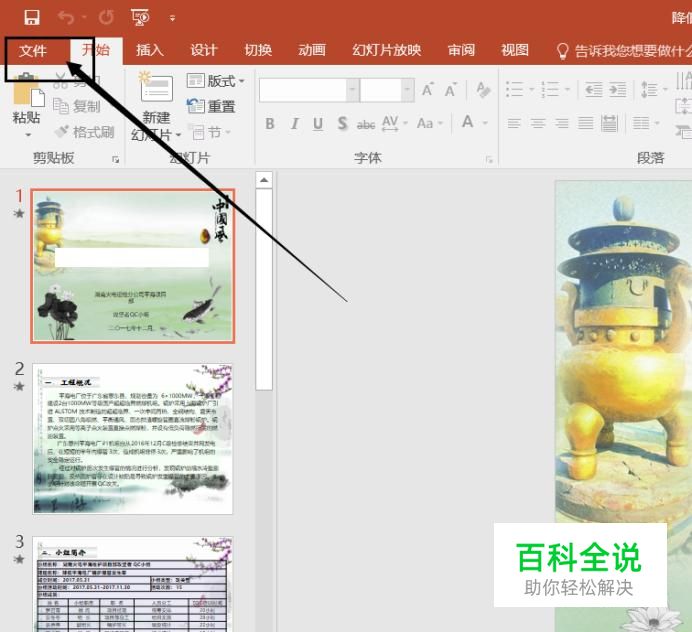Open the 动画 tab
The image size is (692, 632).
[x=312, y=50]
